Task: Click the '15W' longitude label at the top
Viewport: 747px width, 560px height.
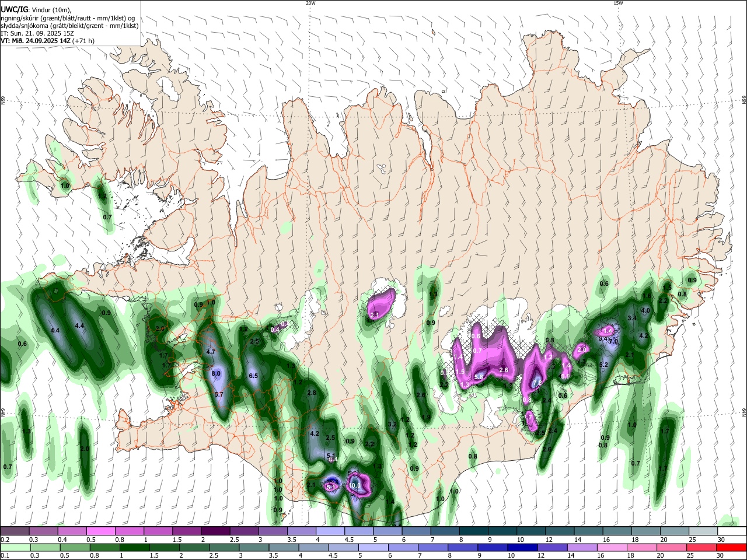Action: coord(618,3)
